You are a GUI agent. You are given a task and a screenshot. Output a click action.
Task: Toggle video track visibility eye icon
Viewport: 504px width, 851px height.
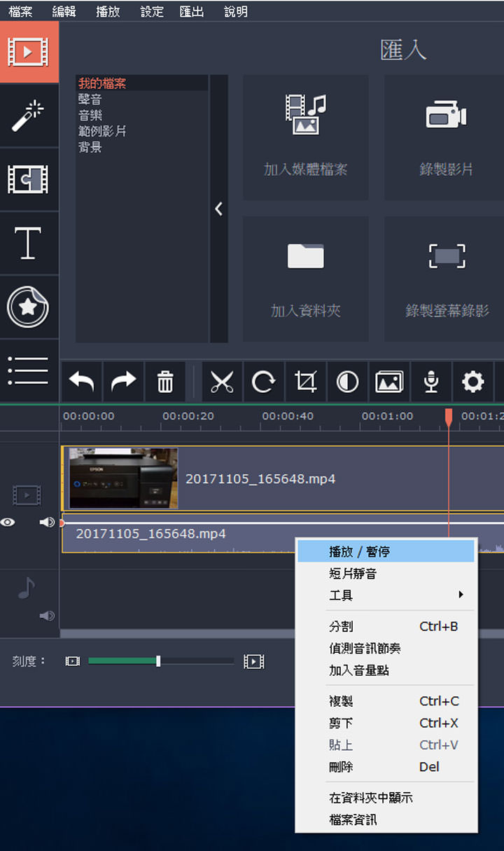[8, 523]
